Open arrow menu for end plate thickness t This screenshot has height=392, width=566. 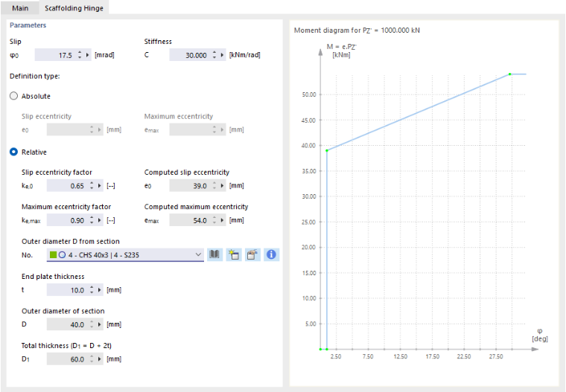(x=99, y=290)
